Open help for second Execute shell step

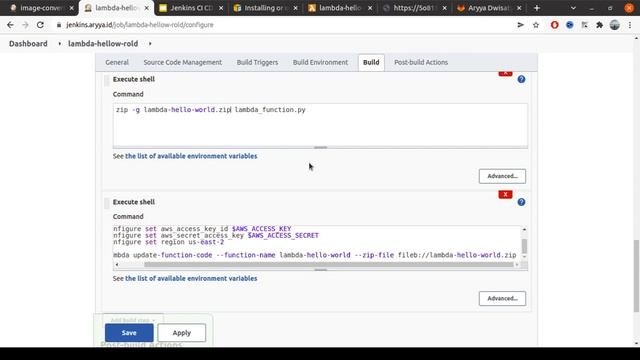521,202
